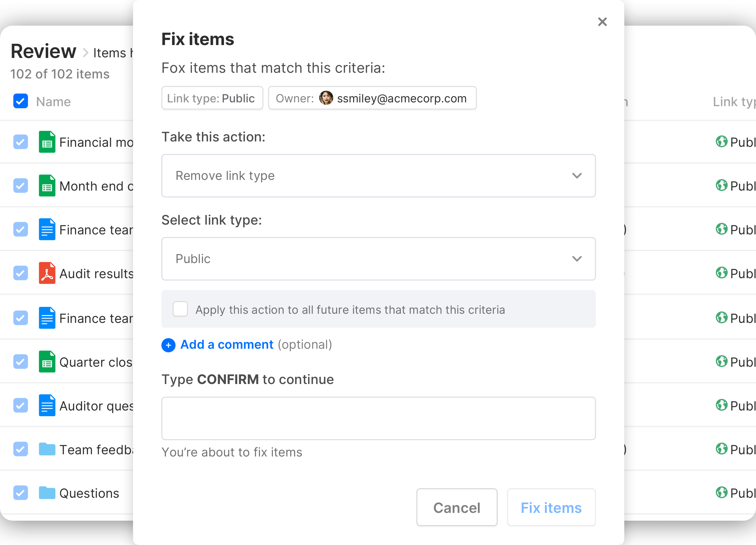Image resolution: width=756 pixels, height=545 pixels.
Task: Click the Audit results PDF icon
Action: [x=47, y=273]
